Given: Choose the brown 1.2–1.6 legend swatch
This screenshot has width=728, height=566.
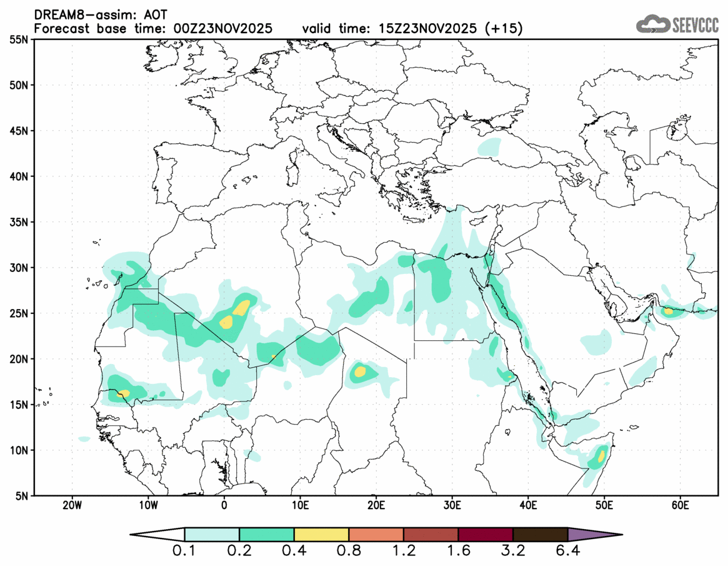Looking at the screenshot, I should tap(431, 535).
